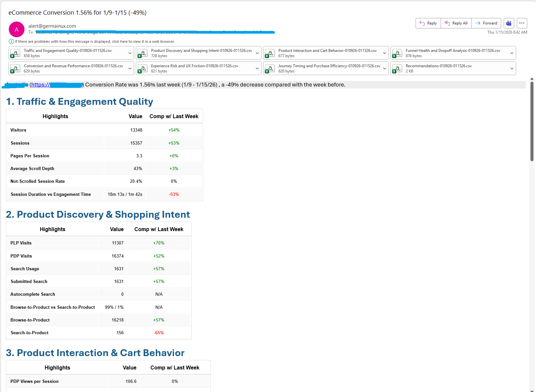Click the Reply arrow icon
The height and width of the screenshot is (392, 536).
click(422, 23)
